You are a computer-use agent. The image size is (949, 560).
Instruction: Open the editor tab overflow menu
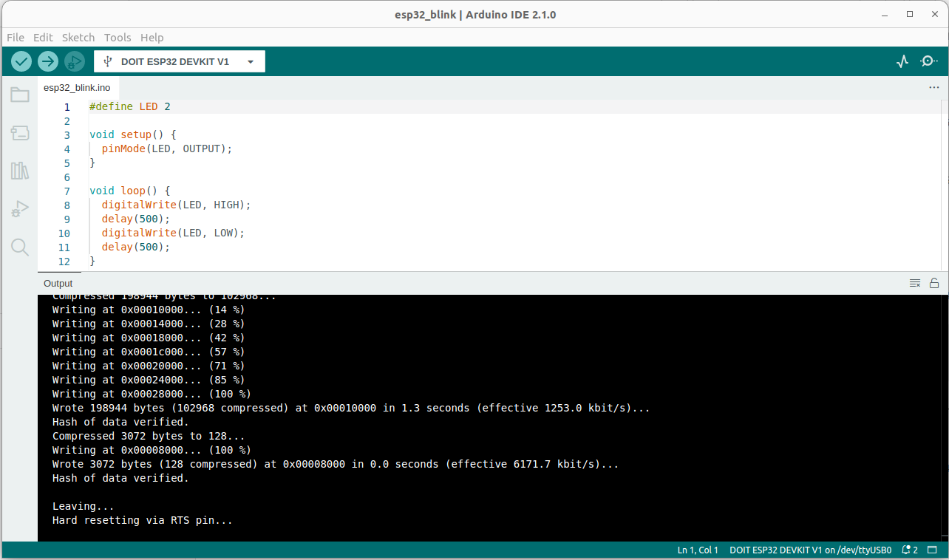tap(933, 87)
